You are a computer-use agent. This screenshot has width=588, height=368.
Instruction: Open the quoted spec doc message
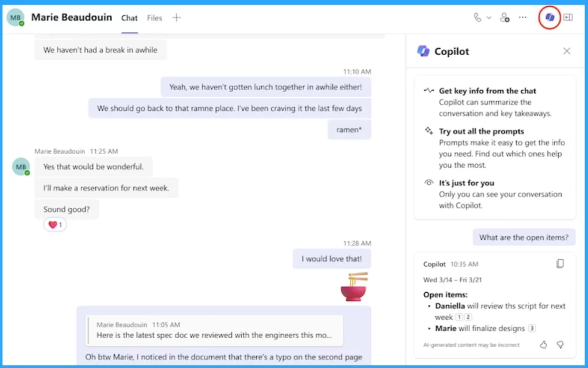tap(214, 330)
